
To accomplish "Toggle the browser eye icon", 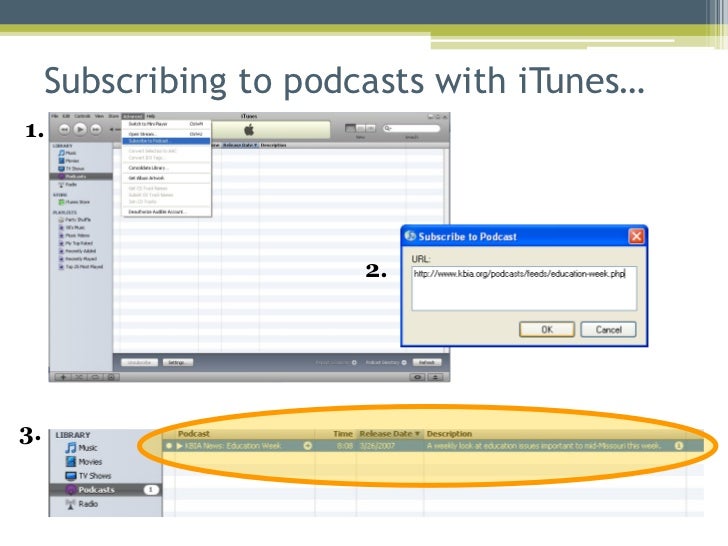I will (417, 377).
